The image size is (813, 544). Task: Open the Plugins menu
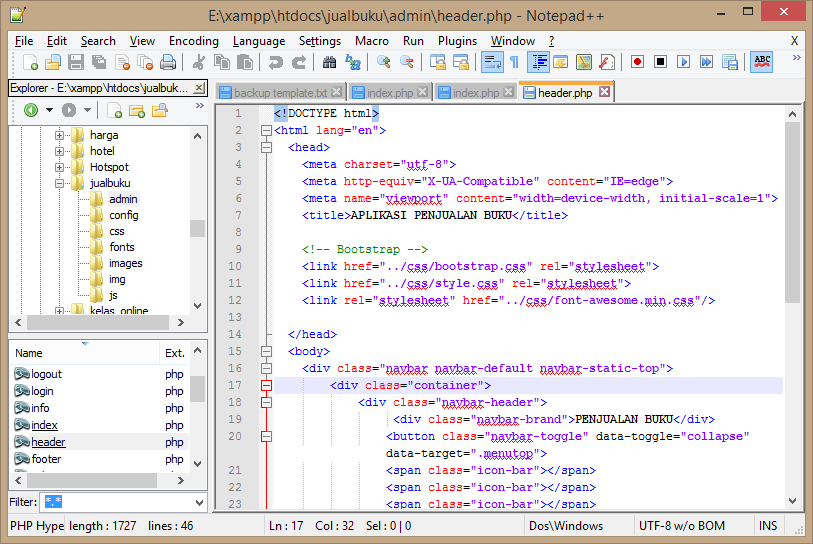click(x=457, y=41)
